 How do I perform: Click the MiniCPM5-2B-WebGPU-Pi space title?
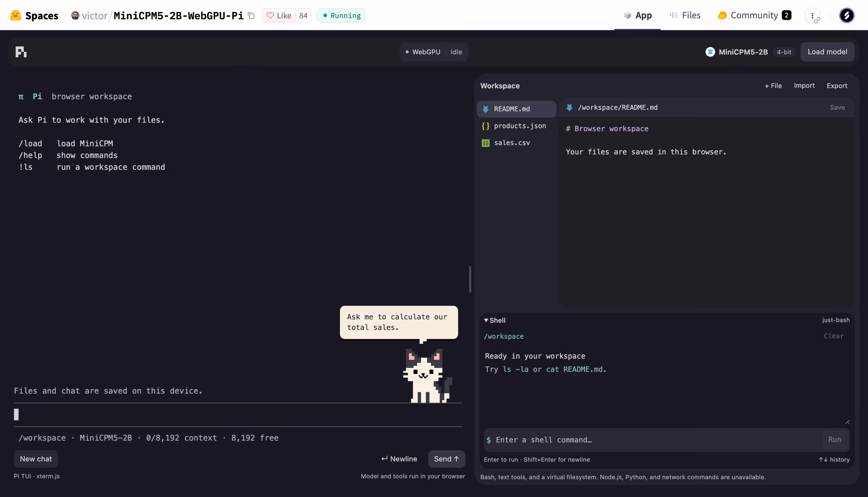click(x=178, y=15)
